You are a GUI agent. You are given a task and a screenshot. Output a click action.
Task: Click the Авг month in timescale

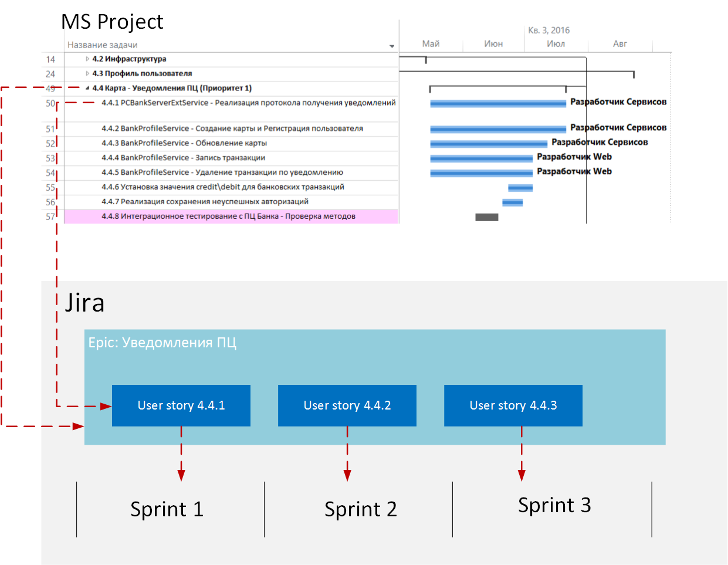click(x=620, y=44)
